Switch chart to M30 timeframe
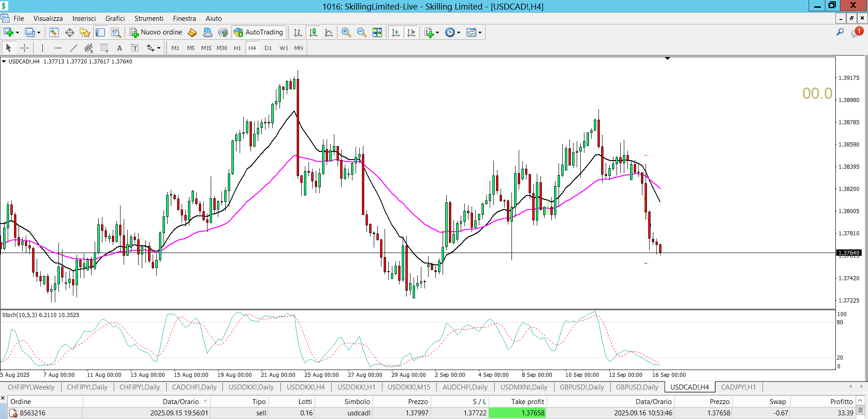This screenshot has height=419, width=868. (x=222, y=48)
